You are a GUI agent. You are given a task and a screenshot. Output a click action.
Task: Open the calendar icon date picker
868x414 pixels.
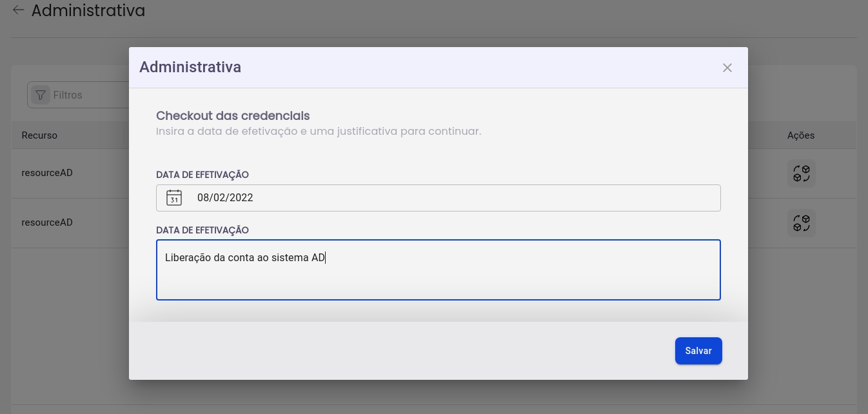click(174, 198)
